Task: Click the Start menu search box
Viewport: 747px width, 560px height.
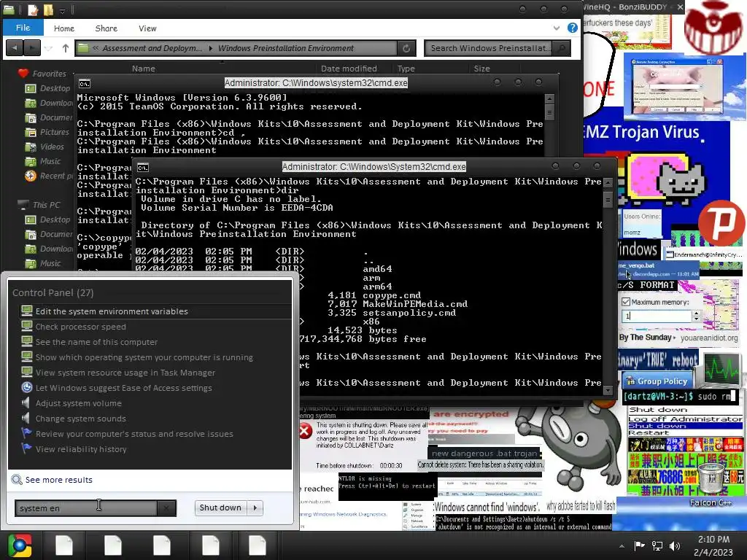Action: [x=86, y=508]
